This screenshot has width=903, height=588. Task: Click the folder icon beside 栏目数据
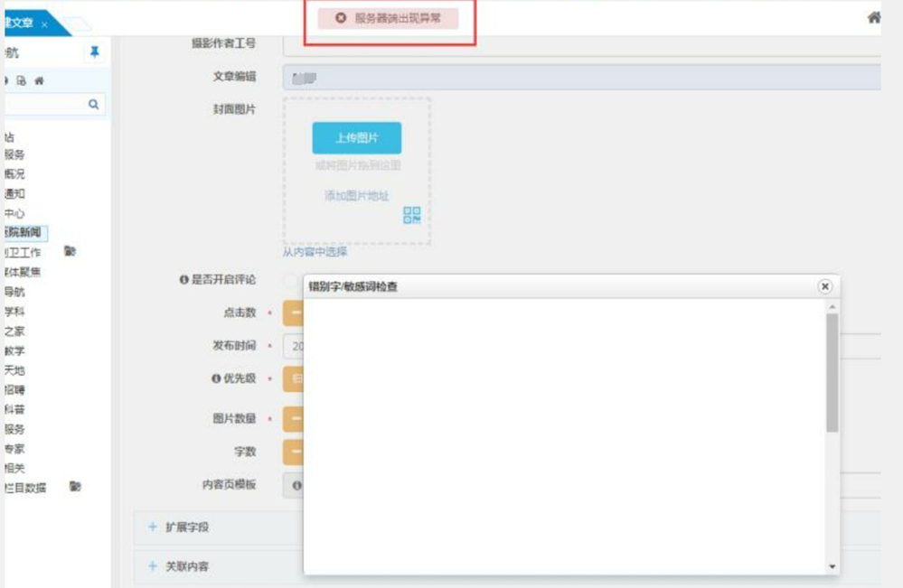(x=76, y=487)
